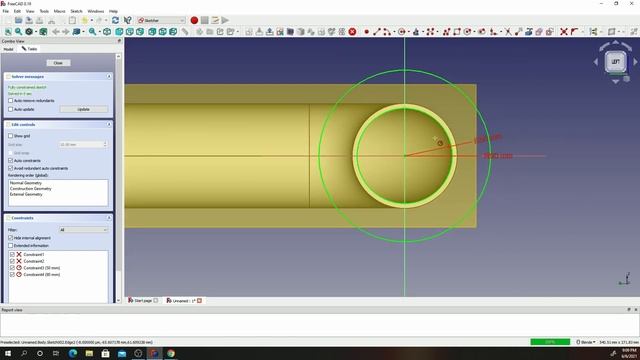This screenshot has height=360, width=640.
Task: Click the Close button in Tasks panel
Action: point(58,63)
